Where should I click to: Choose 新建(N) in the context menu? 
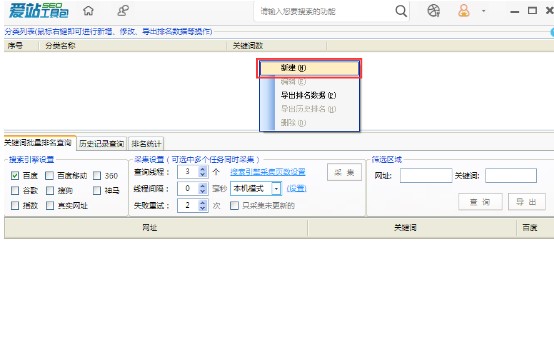(310, 68)
